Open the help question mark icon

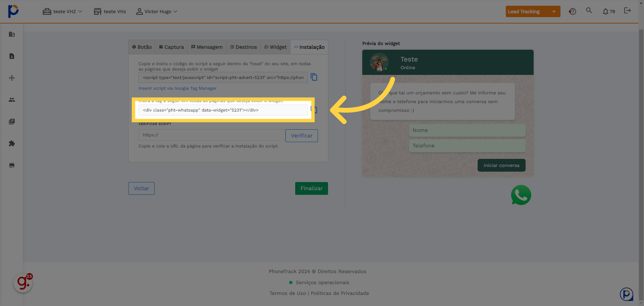pyautogui.click(x=573, y=11)
